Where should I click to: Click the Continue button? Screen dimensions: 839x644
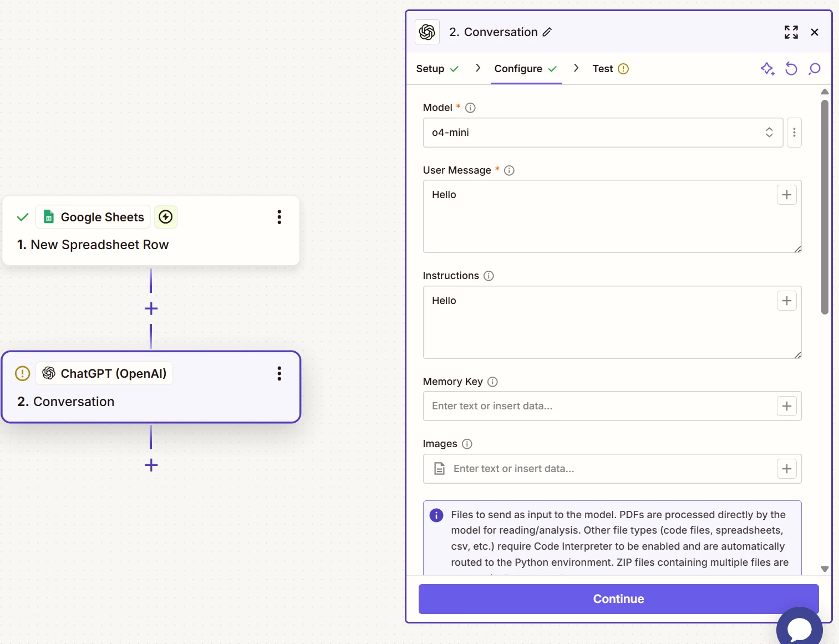[x=618, y=599]
